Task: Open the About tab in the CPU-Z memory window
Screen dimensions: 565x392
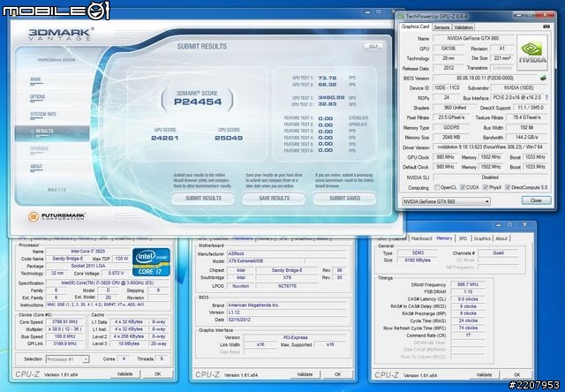Action: (x=501, y=238)
